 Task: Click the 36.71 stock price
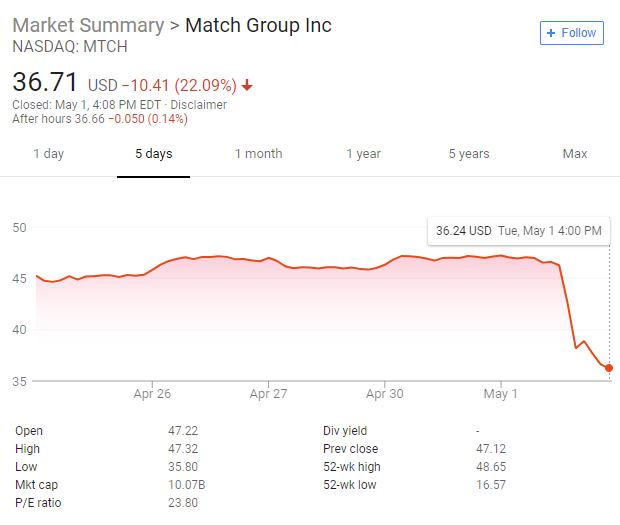coord(45,82)
